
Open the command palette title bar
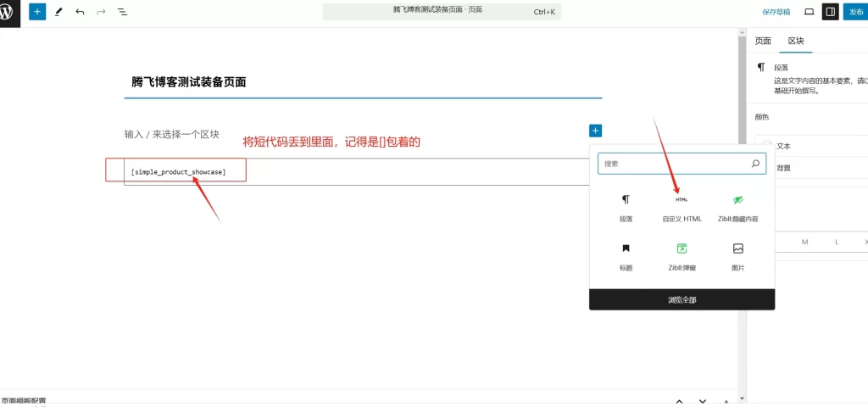click(442, 12)
